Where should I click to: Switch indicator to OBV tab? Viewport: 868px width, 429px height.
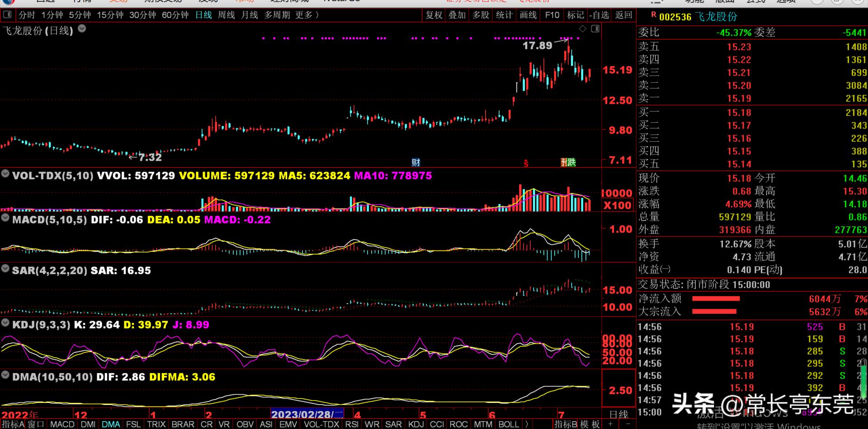(x=245, y=424)
